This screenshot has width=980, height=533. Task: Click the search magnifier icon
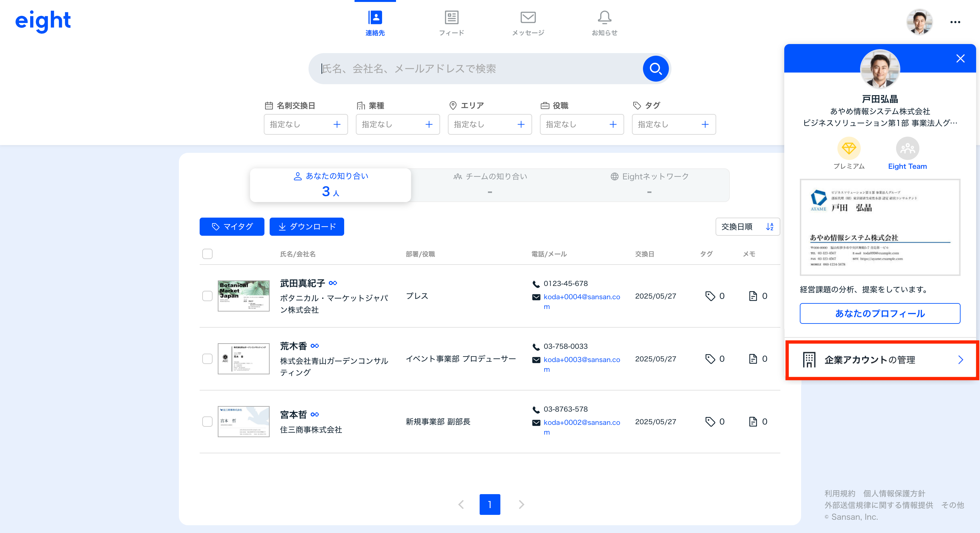(x=655, y=68)
